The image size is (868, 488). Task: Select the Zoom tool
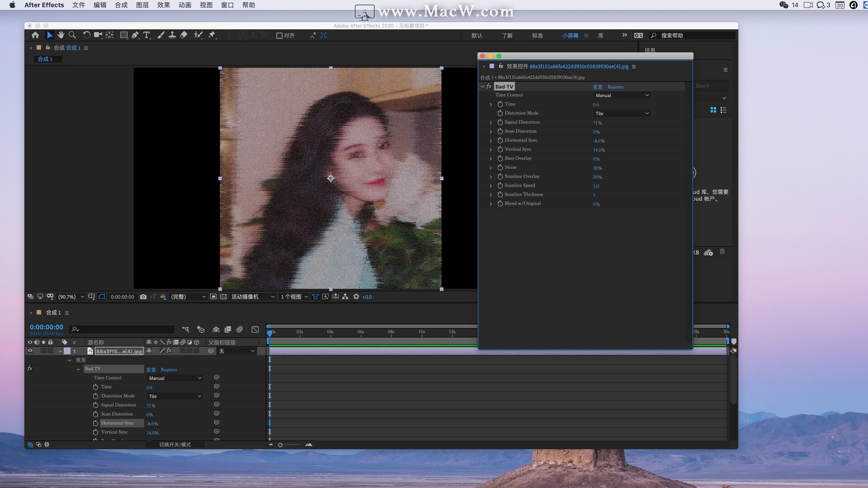click(x=72, y=35)
